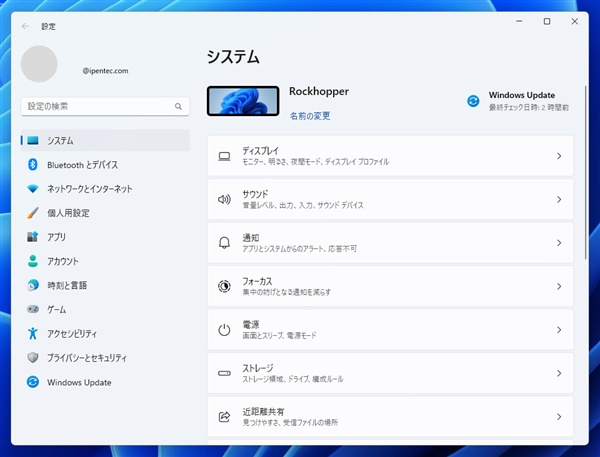The width and height of the screenshot is (600, 457).
Task: Click the Notifications bell icon
Action: (224, 243)
